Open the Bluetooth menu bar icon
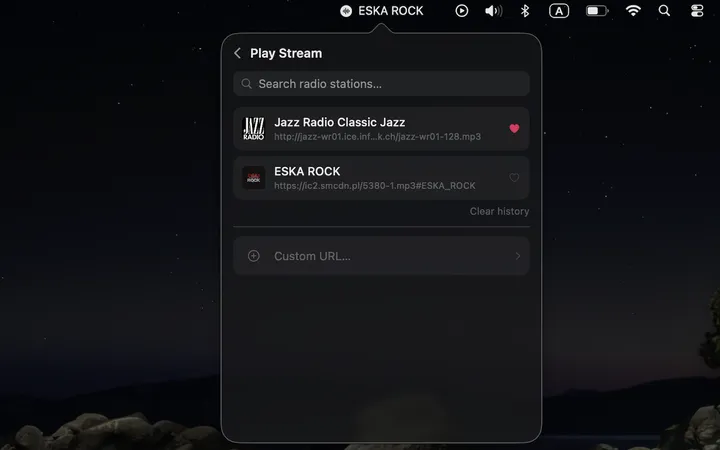Image resolution: width=720 pixels, height=450 pixels. pos(525,11)
